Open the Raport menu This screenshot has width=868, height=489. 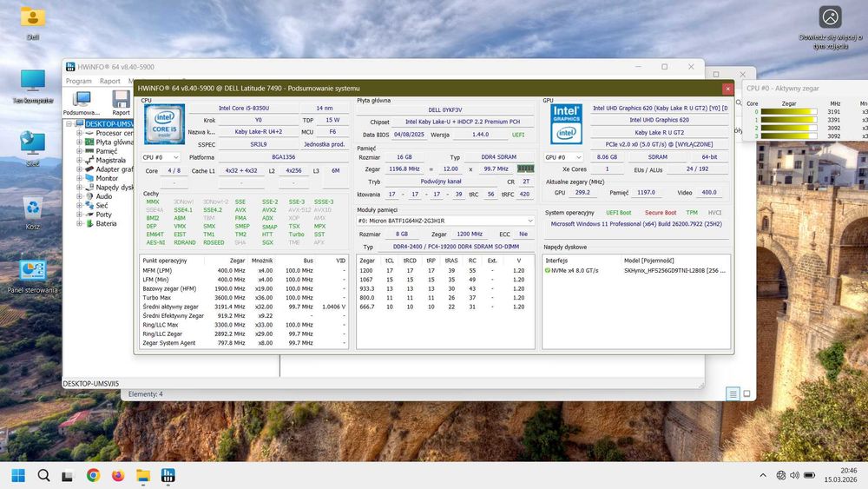pyautogui.click(x=109, y=81)
